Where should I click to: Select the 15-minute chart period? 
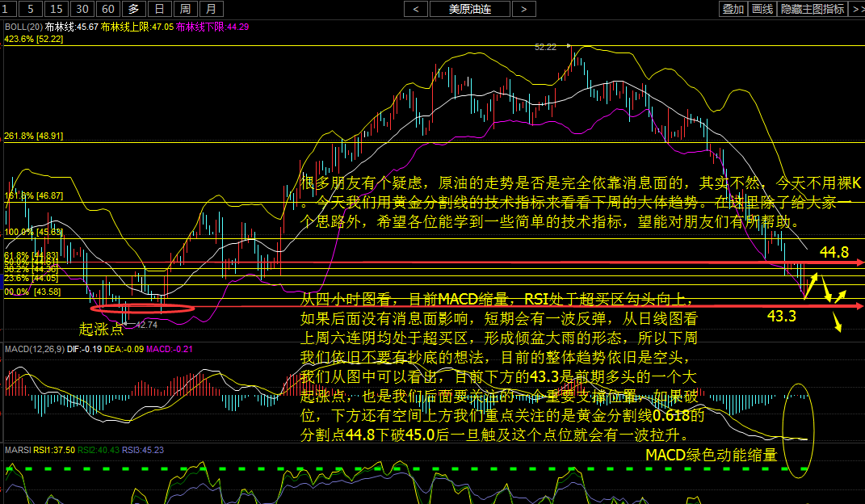(57, 9)
